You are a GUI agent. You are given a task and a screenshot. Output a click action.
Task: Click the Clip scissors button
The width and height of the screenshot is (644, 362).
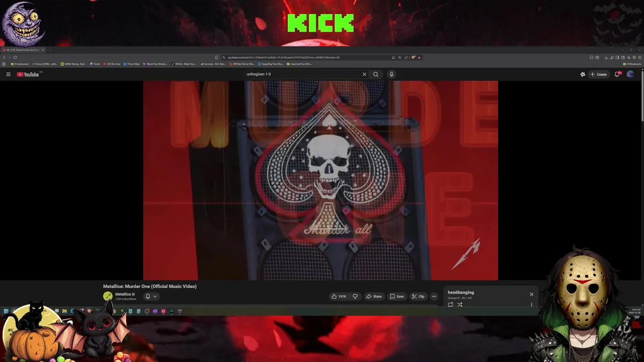418,297
